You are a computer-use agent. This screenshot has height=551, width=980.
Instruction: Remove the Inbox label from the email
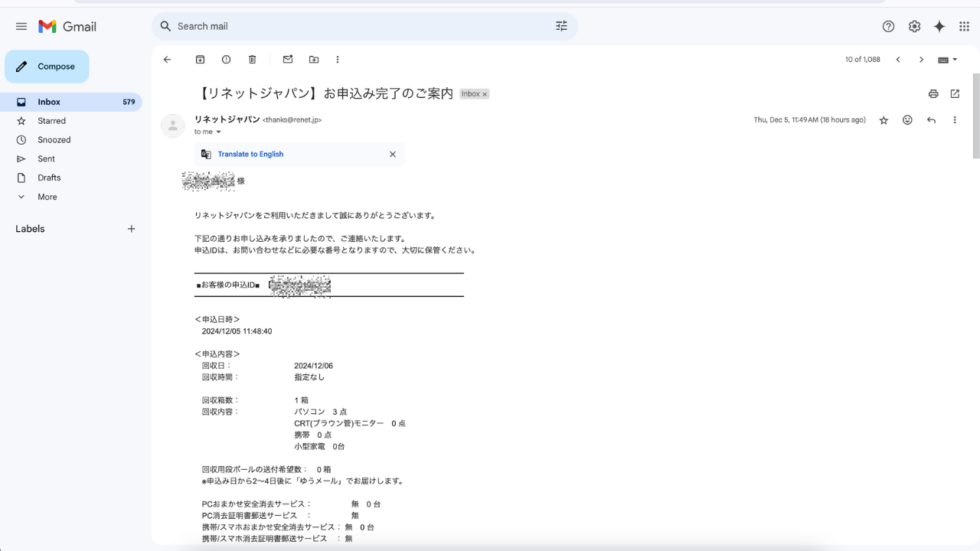pos(485,94)
